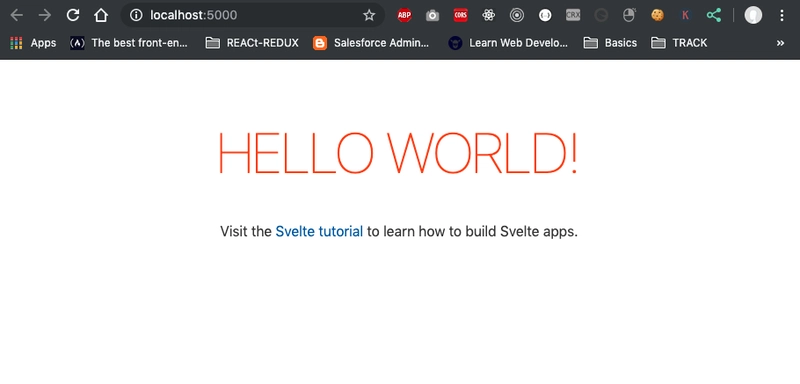
Task: Open the Adblock Plus extension
Action: (404, 15)
